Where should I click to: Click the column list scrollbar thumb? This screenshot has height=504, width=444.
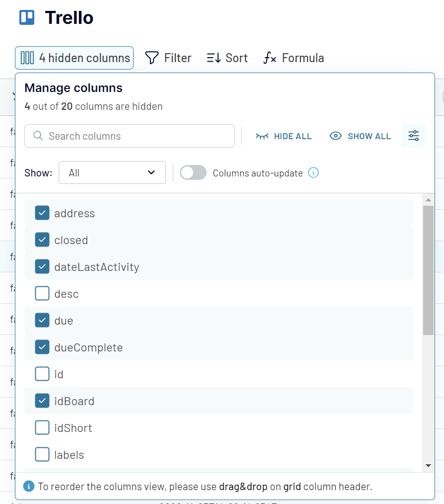pyautogui.click(x=428, y=270)
